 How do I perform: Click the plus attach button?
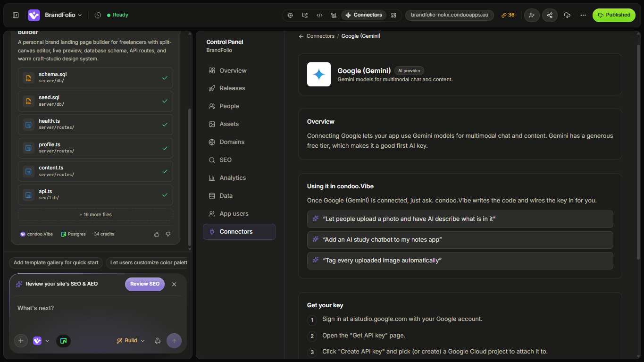[21, 341]
